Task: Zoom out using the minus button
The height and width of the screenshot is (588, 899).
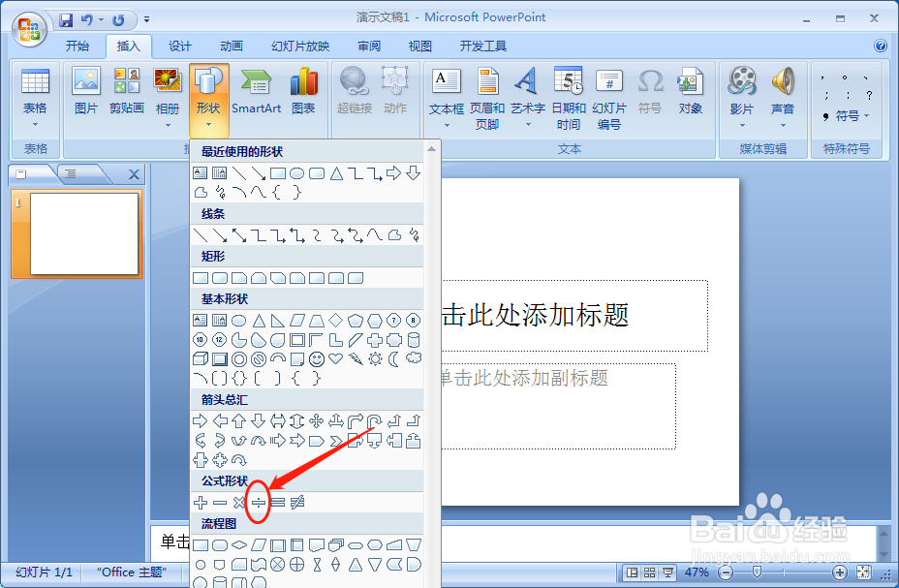Action: click(726, 573)
